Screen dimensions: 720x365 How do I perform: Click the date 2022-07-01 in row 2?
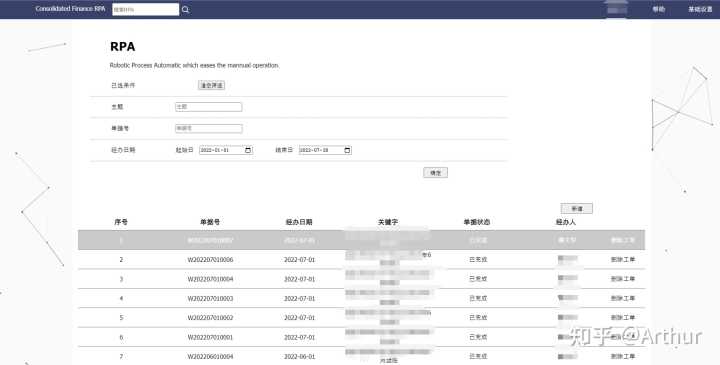[x=299, y=260]
